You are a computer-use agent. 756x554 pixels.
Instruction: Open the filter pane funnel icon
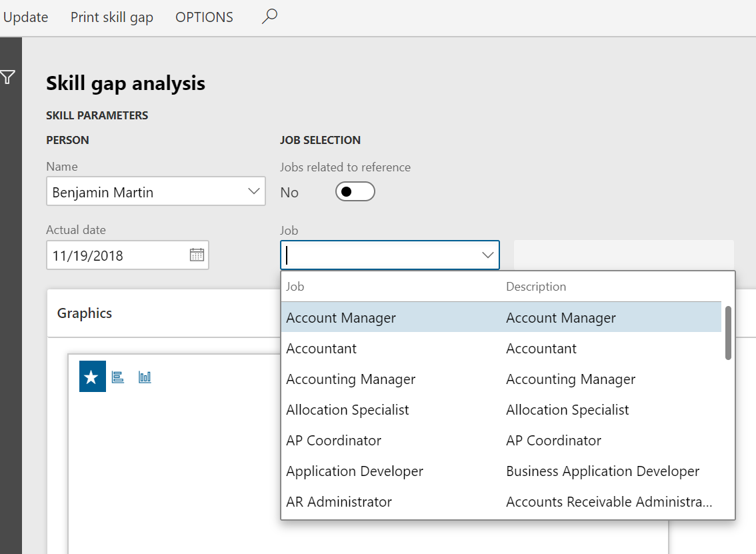point(7,77)
